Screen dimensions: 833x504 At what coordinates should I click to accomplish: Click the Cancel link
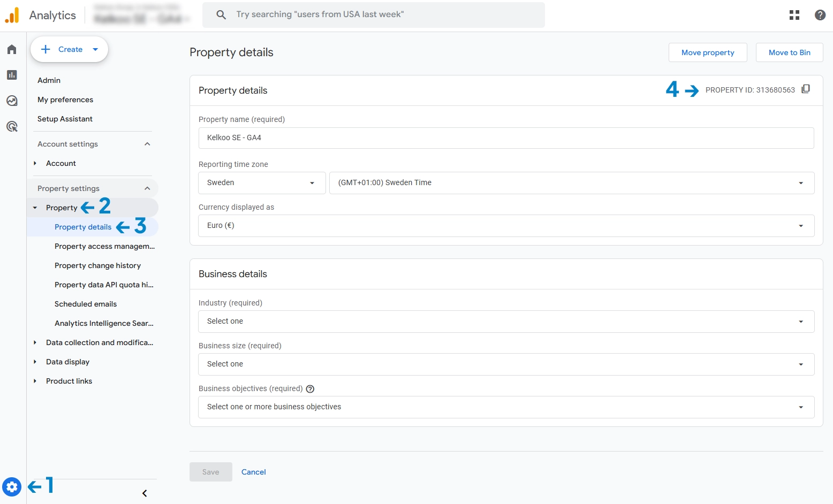tap(253, 472)
